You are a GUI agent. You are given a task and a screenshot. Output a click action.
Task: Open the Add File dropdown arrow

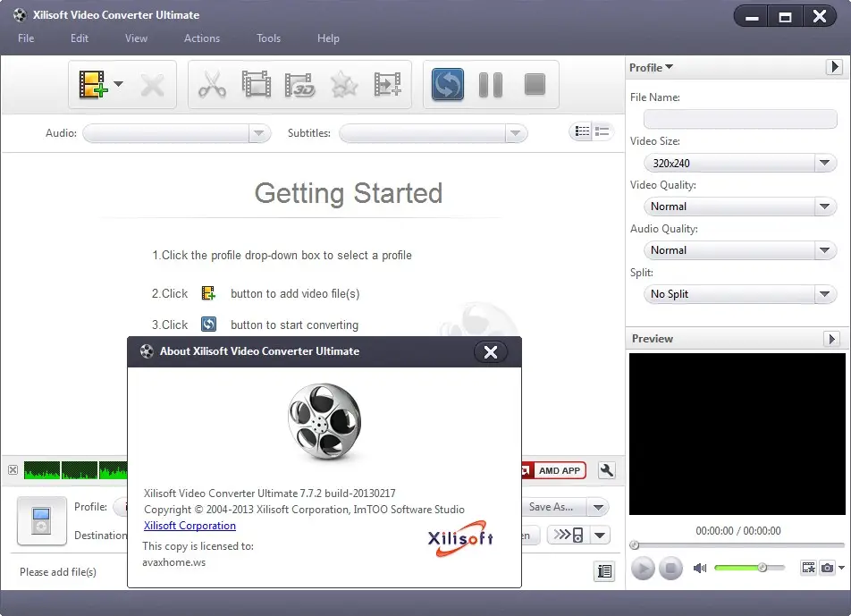click(118, 84)
